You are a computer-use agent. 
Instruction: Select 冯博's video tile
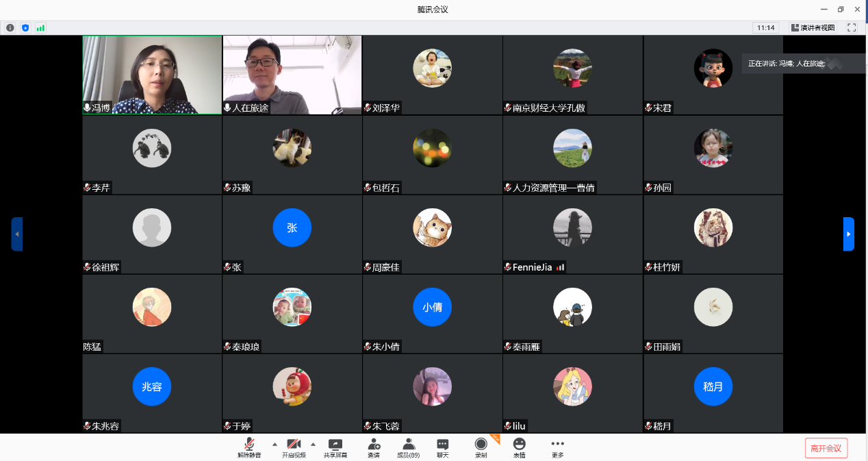[x=152, y=75]
